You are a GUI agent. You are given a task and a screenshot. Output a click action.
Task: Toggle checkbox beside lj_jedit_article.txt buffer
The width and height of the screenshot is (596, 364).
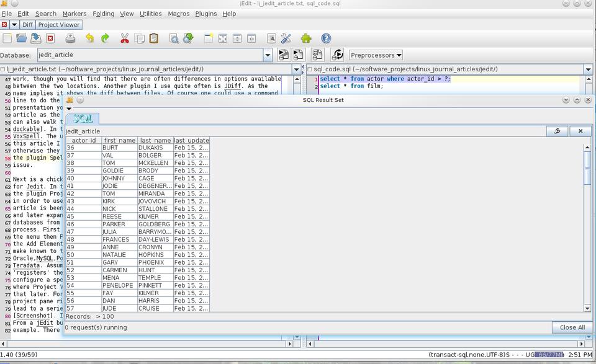point(3,69)
